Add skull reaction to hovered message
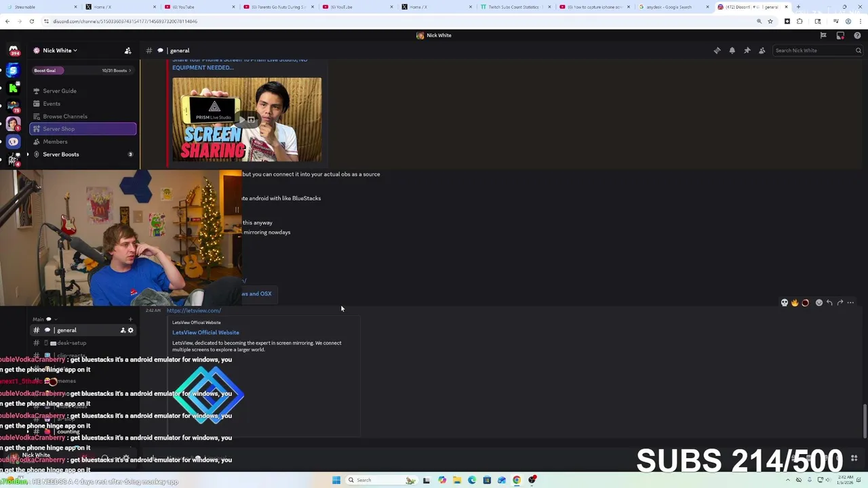The height and width of the screenshot is (488, 868). [x=785, y=303]
